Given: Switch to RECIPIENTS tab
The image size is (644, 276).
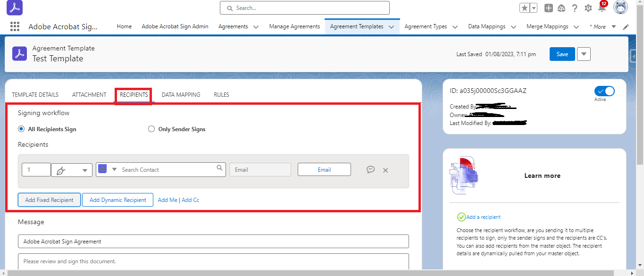Looking at the screenshot, I should tap(134, 95).
